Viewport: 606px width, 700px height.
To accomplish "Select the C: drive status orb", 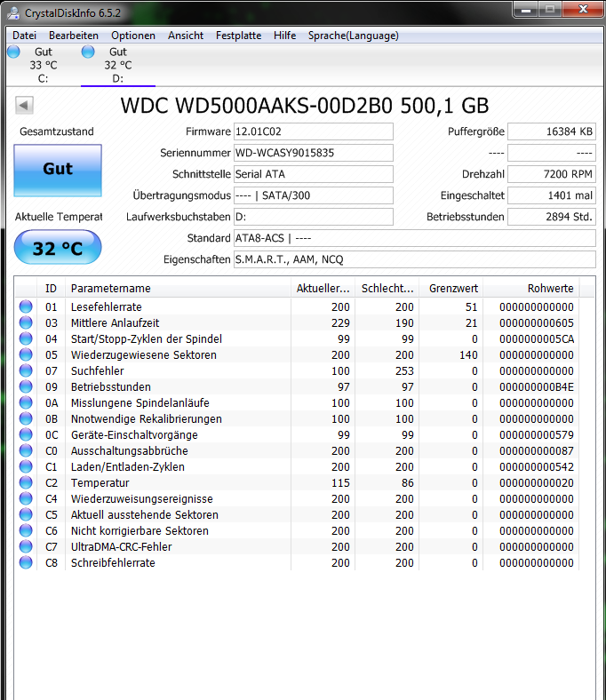I will (x=14, y=52).
